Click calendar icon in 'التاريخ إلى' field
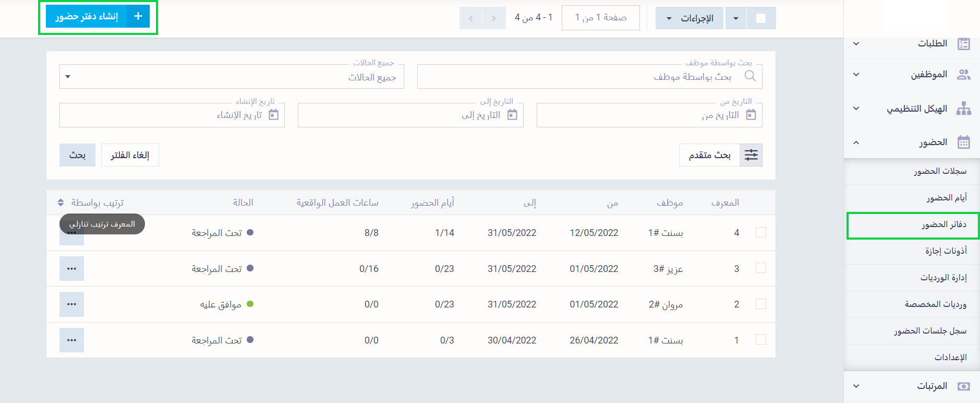 [512, 115]
